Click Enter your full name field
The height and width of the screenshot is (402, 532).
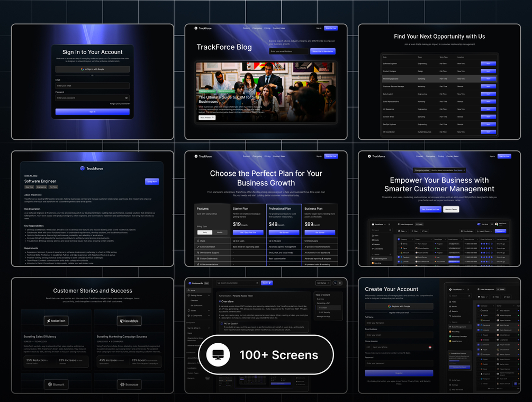pyautogui.click(x=399, y=323)
